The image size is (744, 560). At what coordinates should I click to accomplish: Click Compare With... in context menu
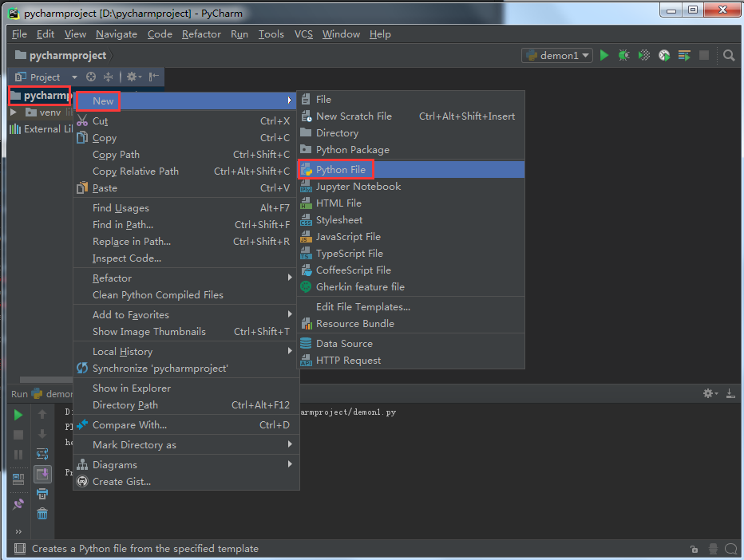[x=186, y=425]
